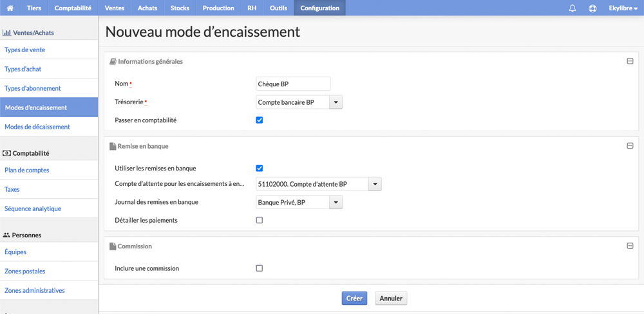This screenshot has width=644, height=314.
Task: Disable Utiliser les remises en banque
Action: 259,168
